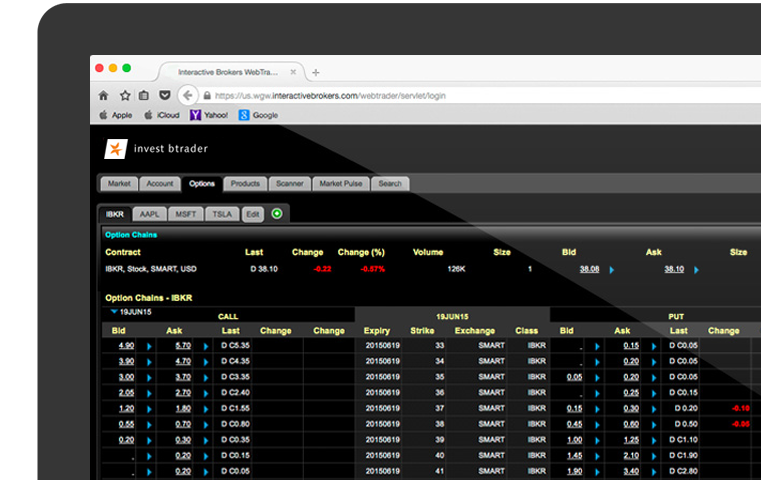This screenshot has height=480, width=761.
Task: Click put ask 0.25 for strike 36
Action: pyautogui.click(x=631, y=393)
